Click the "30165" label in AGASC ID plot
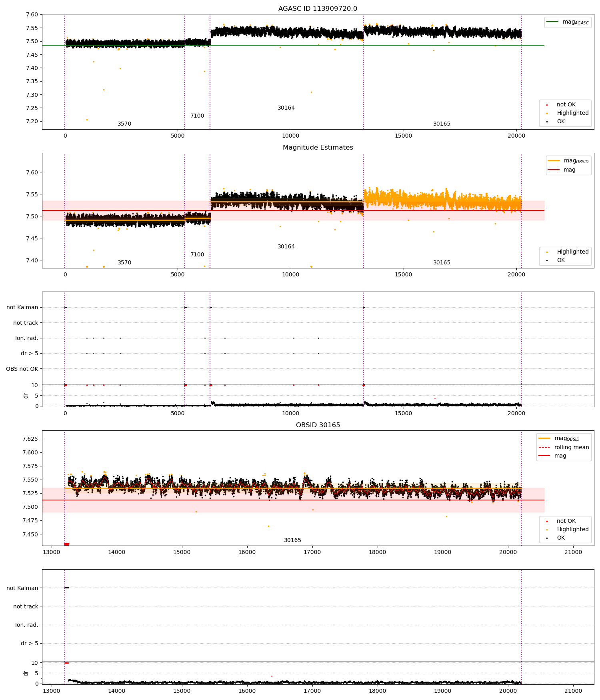Viewport: 600px width, 700px height. [x=442, y=124]
